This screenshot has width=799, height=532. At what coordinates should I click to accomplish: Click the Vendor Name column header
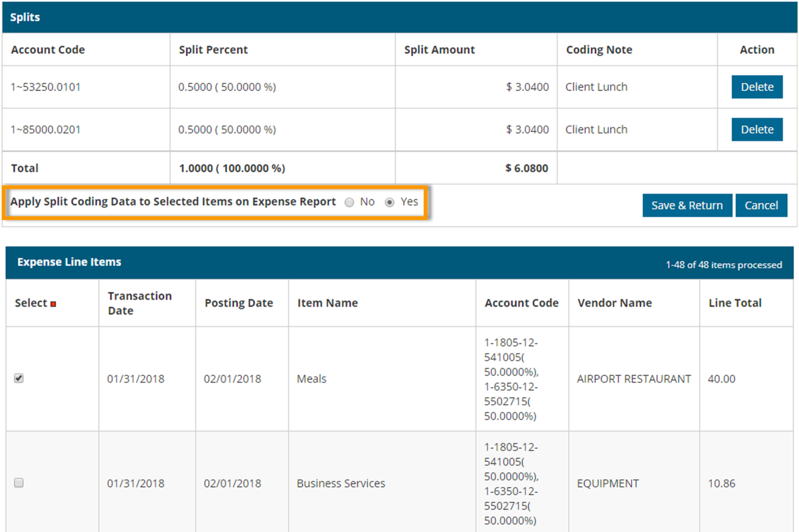click(x=614, y=303)
